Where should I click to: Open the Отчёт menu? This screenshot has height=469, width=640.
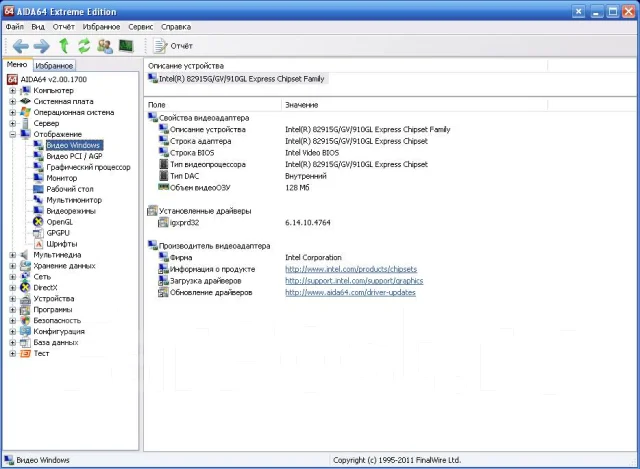click(63, 27)
